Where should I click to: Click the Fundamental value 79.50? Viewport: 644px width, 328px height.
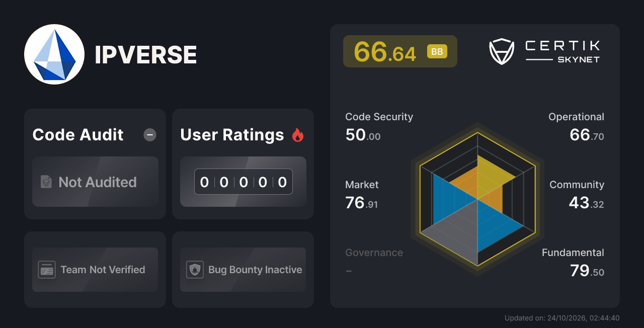(x=587, y=271)
